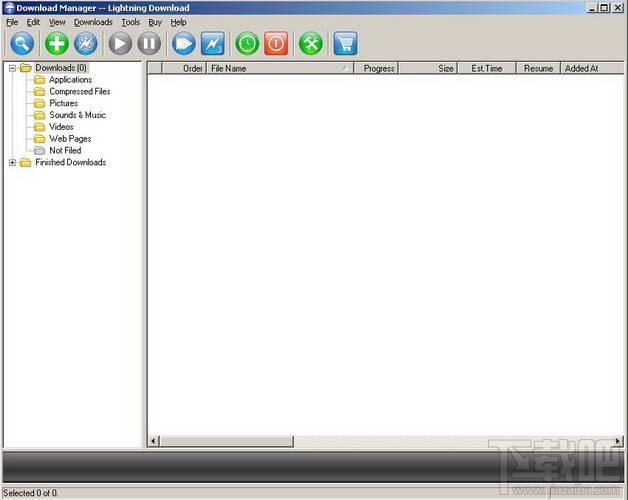Collapse the Downloads (0) tree node
This screenshot has height=500, width=628.
(12, 68)
